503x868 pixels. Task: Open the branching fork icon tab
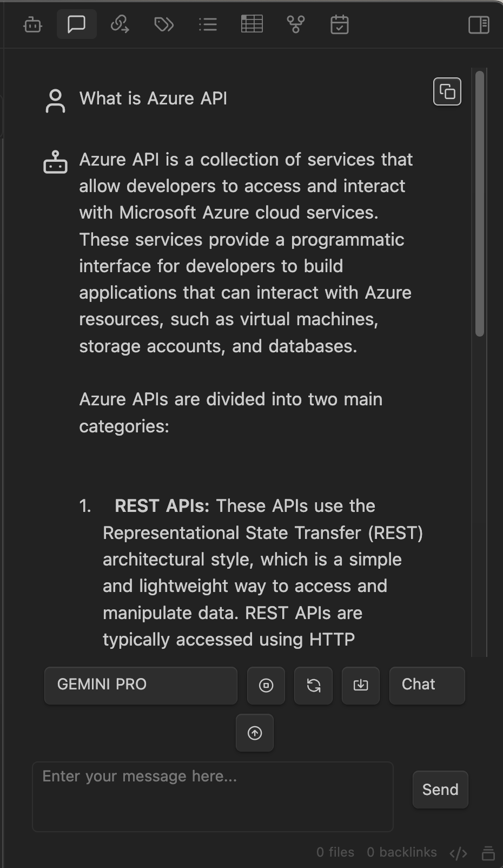coord(295,24)
